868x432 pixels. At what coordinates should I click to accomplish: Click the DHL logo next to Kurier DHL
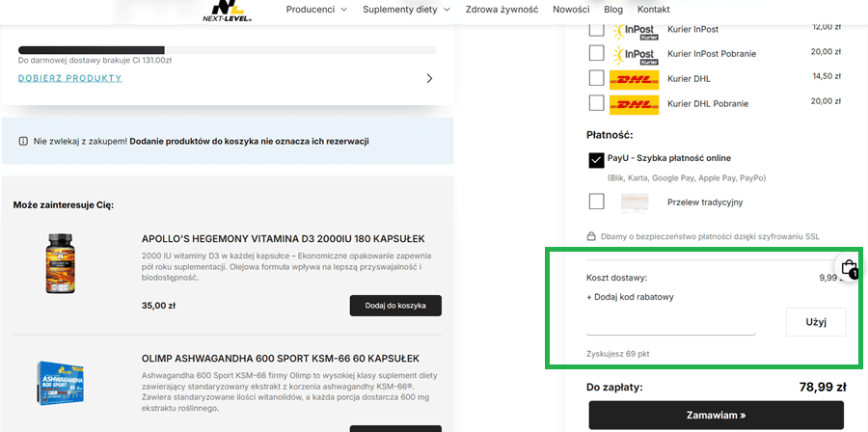tap(634, 79)
